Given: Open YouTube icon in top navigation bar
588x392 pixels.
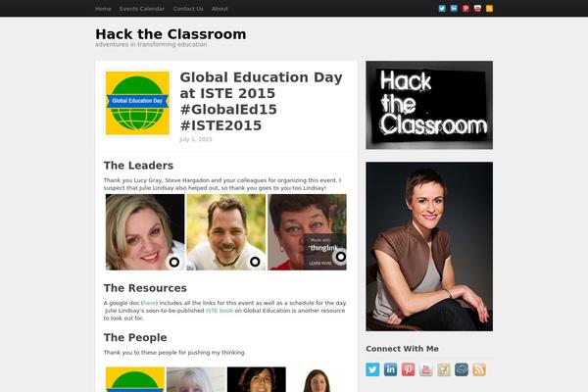Looking at the screenshot, I should tap(477, 8).
